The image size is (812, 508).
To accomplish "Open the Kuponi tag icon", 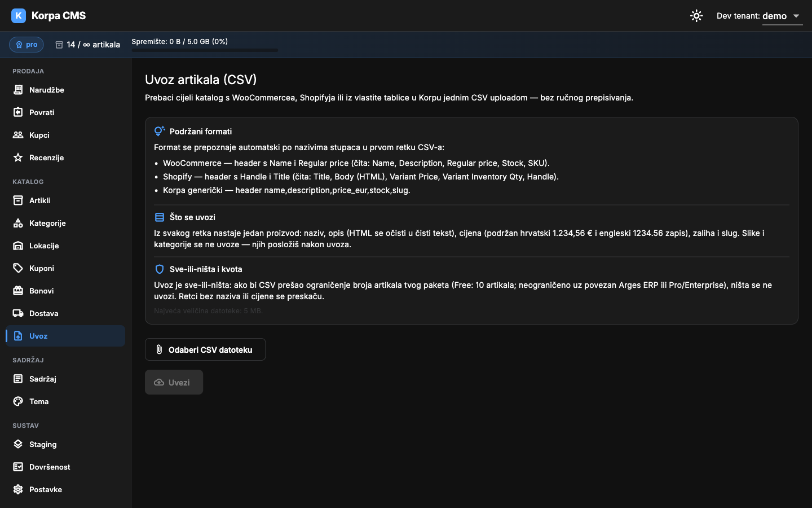I will [x=18, y=268].
